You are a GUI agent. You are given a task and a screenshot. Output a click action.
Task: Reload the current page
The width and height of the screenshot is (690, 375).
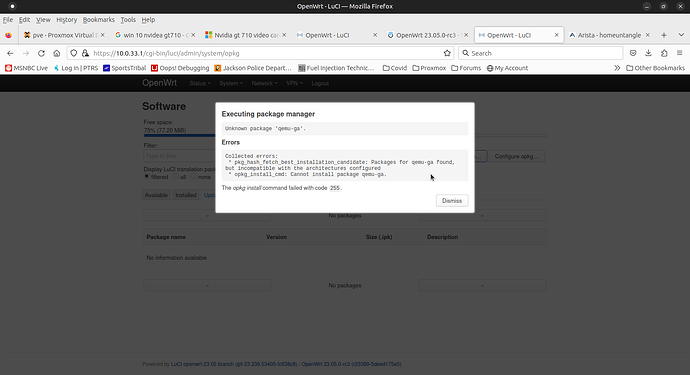[x=41, y=53]
